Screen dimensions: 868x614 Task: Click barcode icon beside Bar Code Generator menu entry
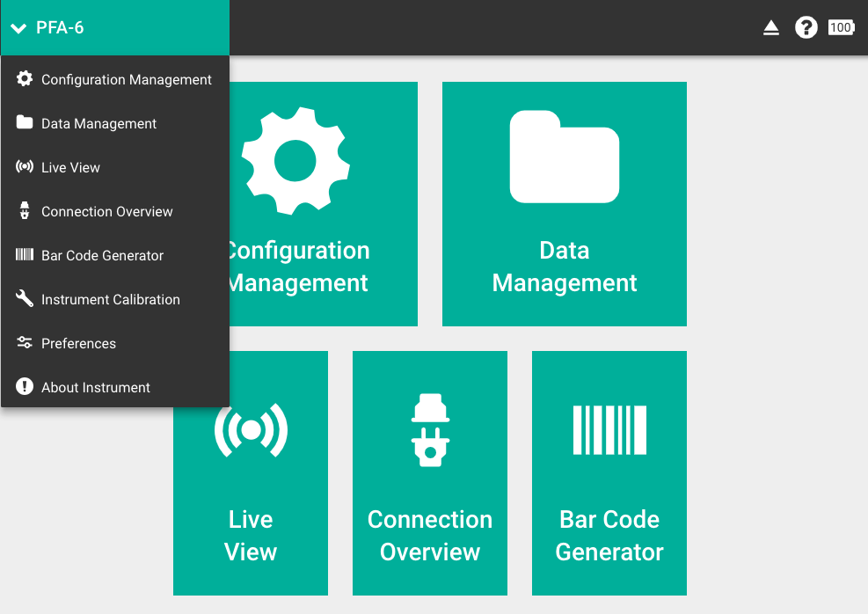(x=25, y=255)
